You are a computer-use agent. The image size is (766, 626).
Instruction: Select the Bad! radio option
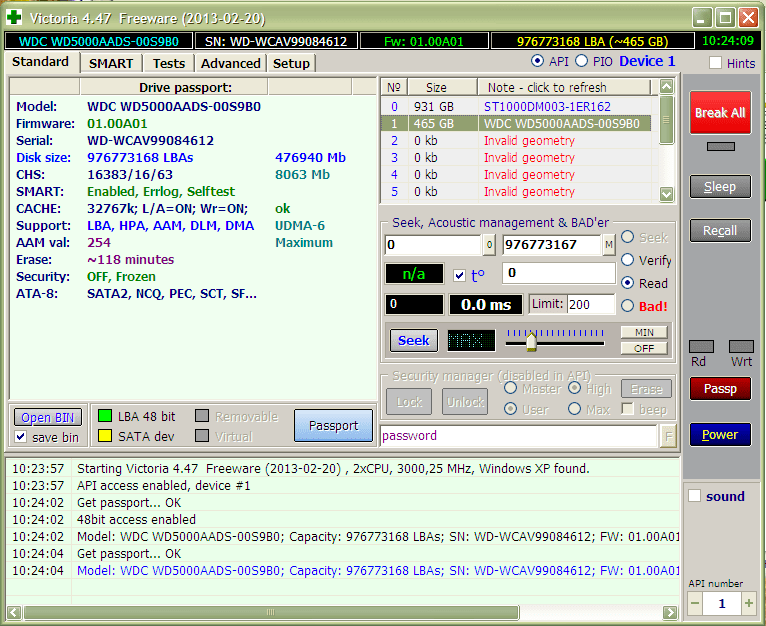pos(628,306)
